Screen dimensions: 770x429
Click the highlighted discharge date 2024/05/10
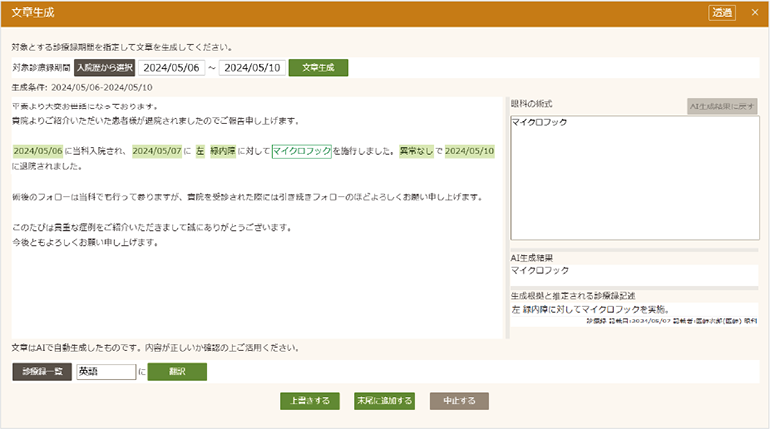(x=470, y=151)
